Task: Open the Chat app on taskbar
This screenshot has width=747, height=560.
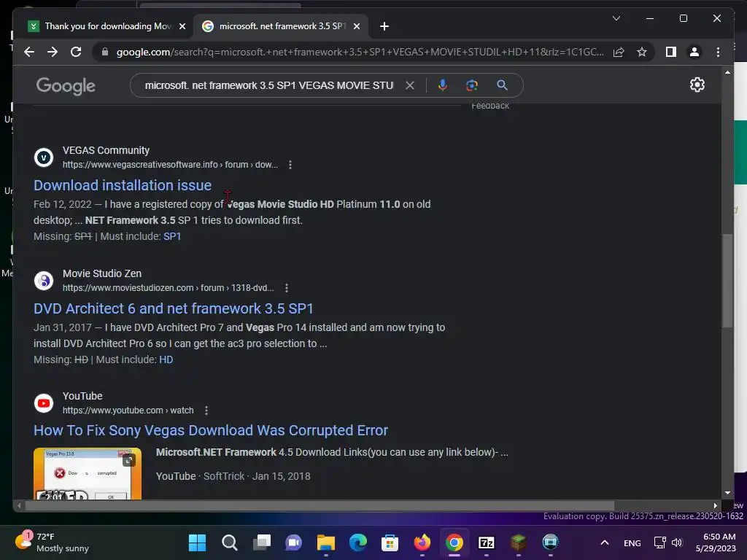Action: (293, 542)
